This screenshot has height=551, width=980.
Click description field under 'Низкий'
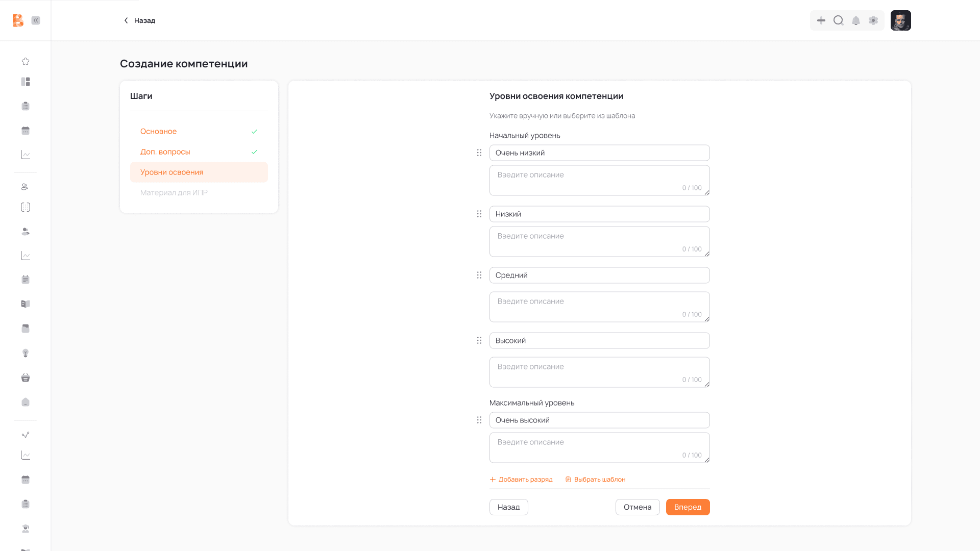(x=599, y=241)
